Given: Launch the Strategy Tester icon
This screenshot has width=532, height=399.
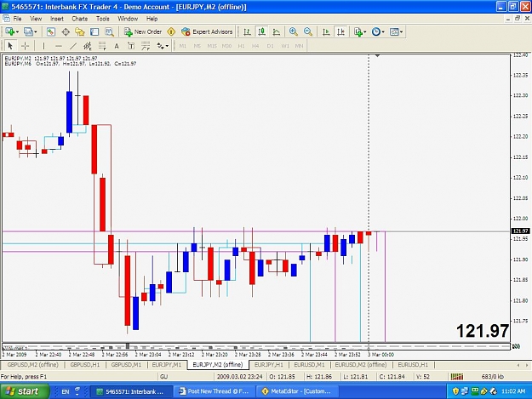Looking at the screenshot, I should coord(109,31).
